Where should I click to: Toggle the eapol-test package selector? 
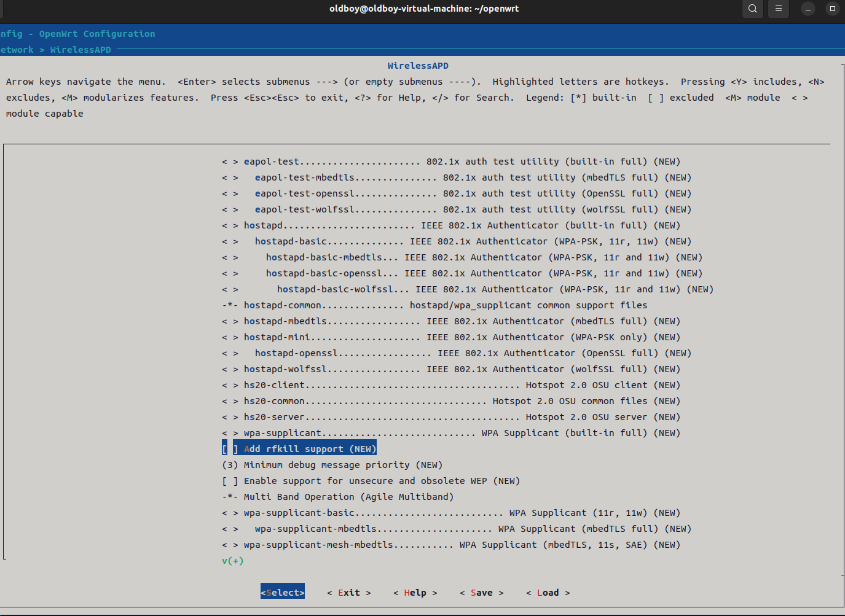230,162
